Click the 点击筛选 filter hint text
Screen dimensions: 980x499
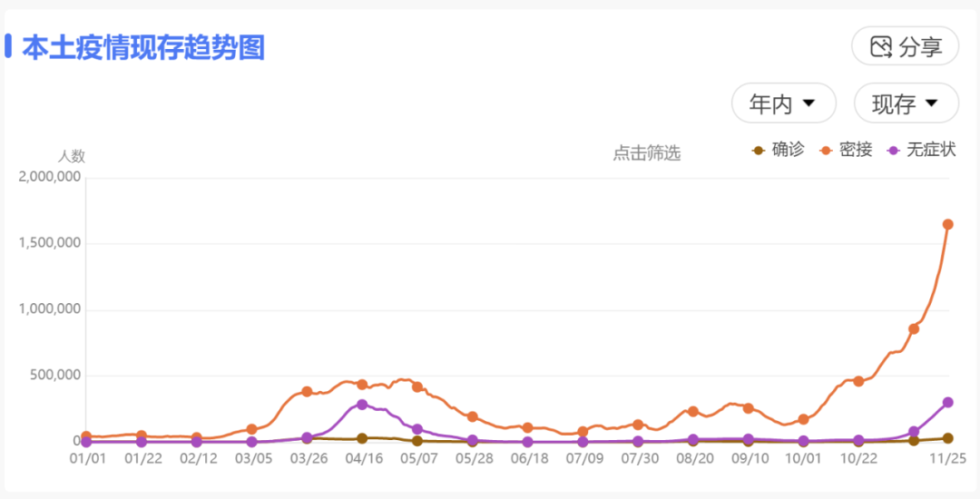(646, 153)
